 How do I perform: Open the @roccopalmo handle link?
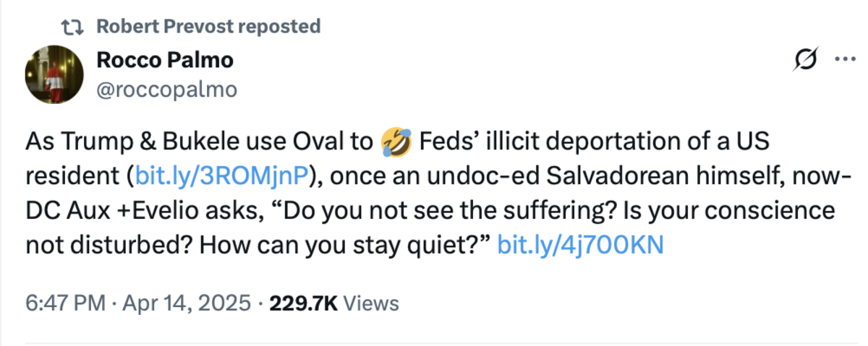pyautogui.click(x=166, y=89)
